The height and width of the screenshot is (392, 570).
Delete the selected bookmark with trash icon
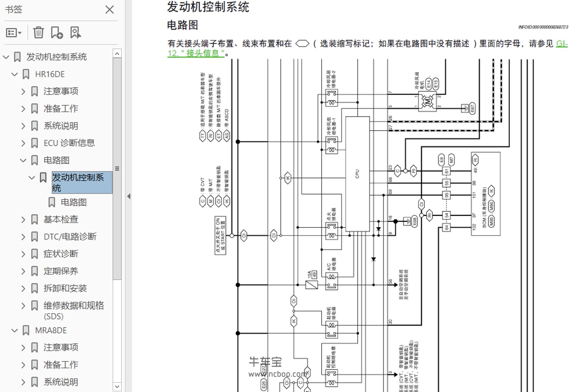(x=38, y=33)
